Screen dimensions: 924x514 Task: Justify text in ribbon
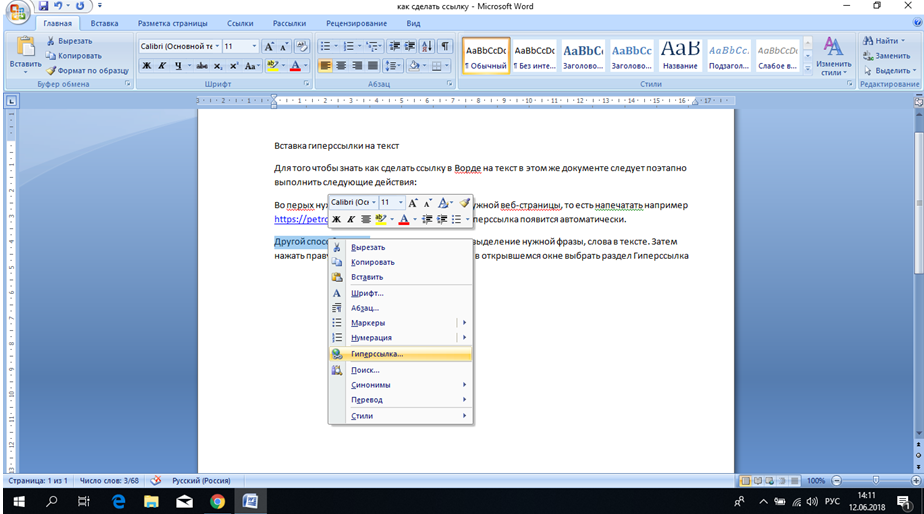372,65
